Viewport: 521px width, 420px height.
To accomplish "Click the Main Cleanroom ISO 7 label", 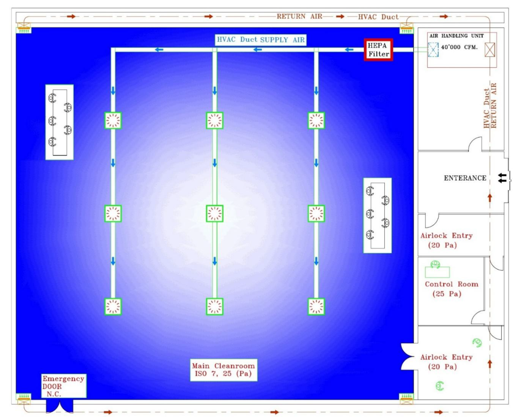I will coord(223,370).
